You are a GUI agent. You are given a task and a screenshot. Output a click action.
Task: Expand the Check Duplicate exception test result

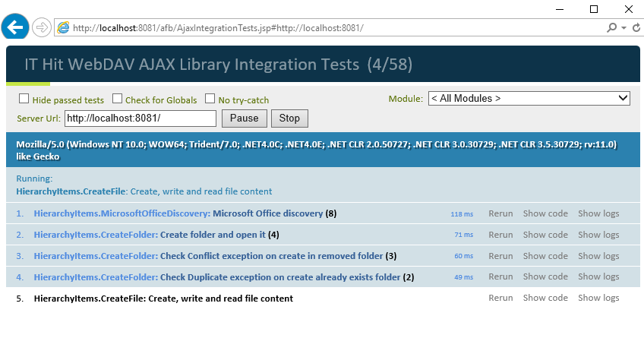tap(224, 277)
